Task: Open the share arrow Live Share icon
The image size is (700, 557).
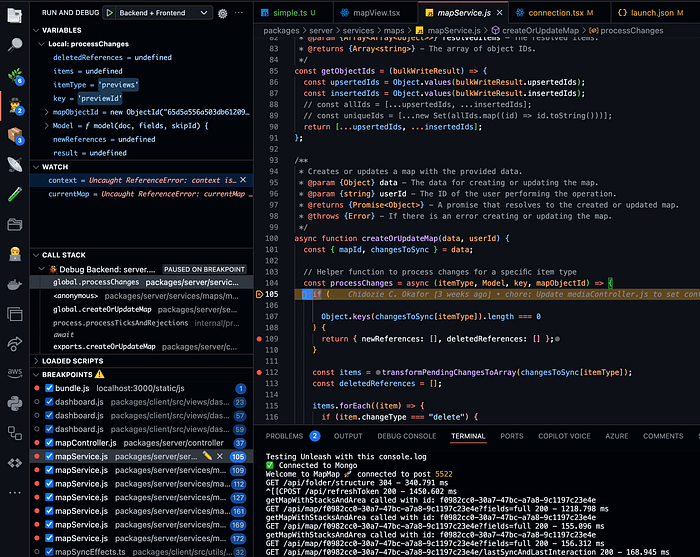Action: 15,344
